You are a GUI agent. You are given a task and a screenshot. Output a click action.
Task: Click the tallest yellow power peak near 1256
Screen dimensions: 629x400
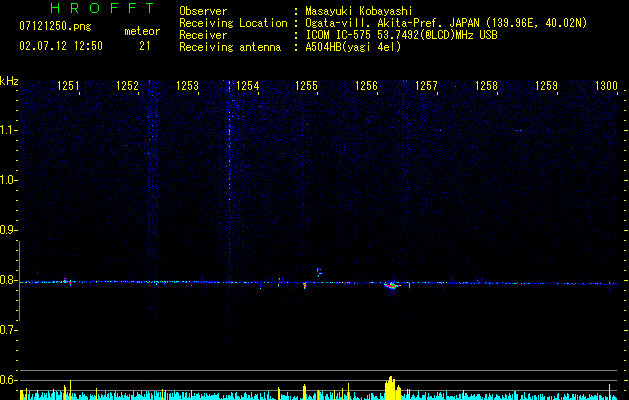click(x=390, y=388)
